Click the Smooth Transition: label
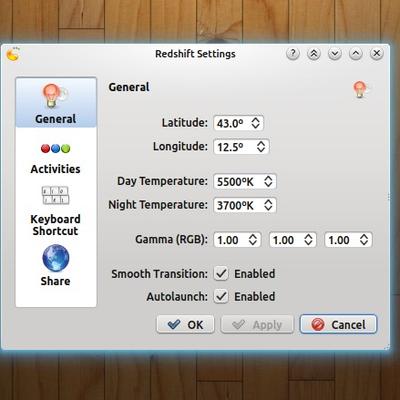 159,274
